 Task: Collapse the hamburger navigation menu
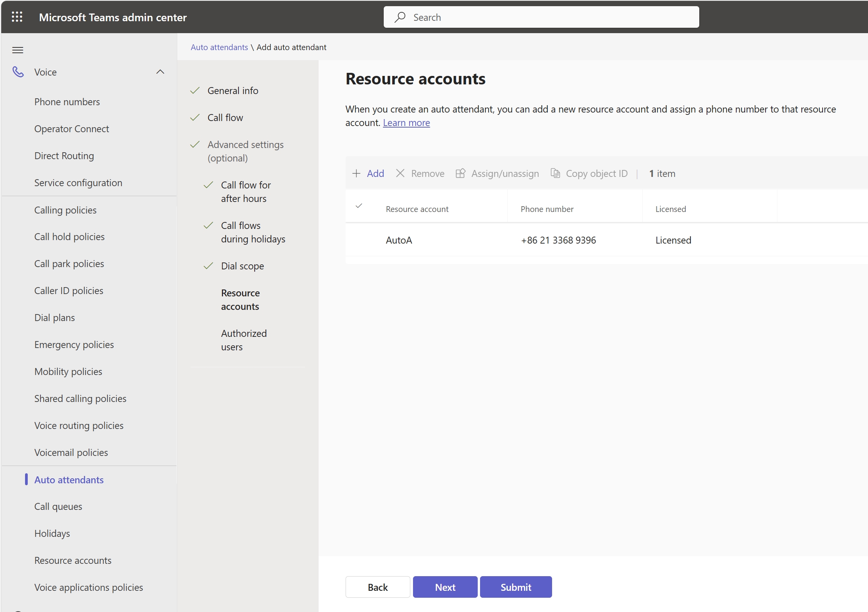point(18,50)
